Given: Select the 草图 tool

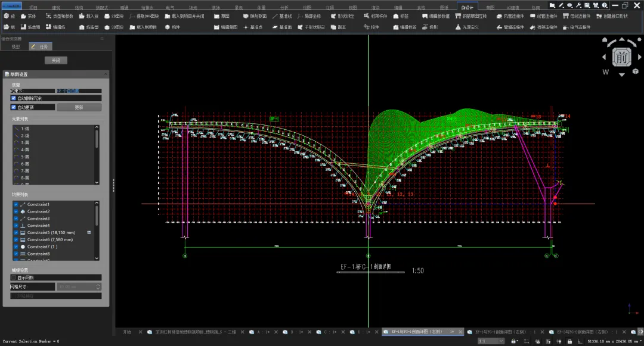Looking at the screenshot, I should (x=222, y=16).
